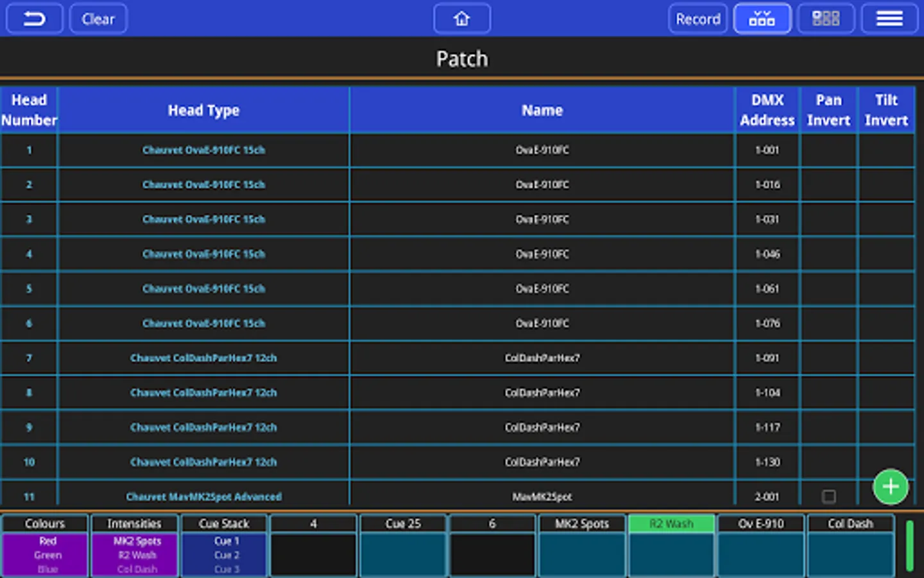Select head type of head 2
This screenshot has height=578, width=924.
203,185
